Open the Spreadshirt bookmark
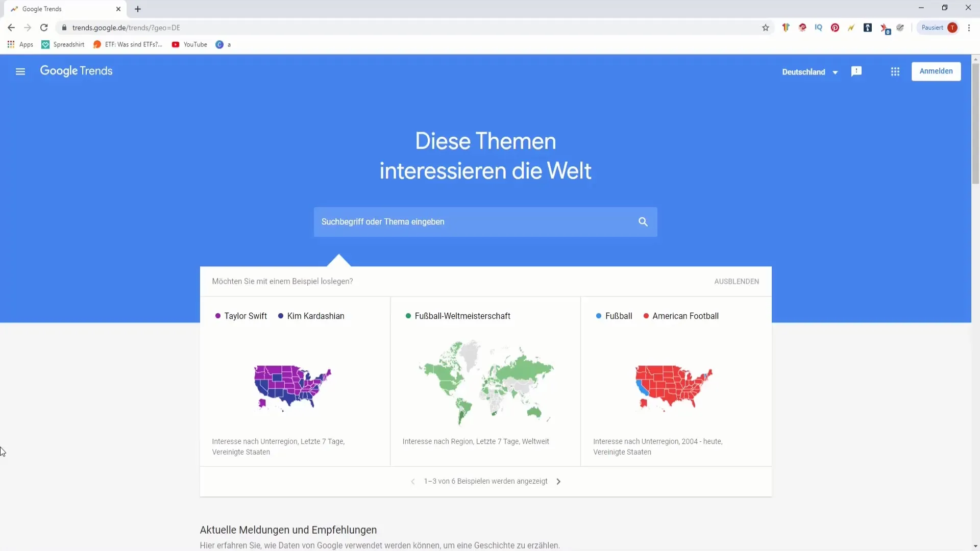Viewport: 980px width, 551px height. (63, 44)
